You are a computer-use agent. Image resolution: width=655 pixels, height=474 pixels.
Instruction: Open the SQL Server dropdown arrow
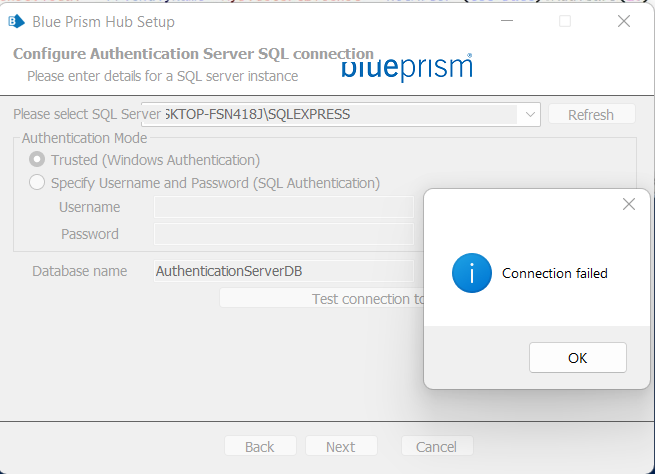point(530,114)
